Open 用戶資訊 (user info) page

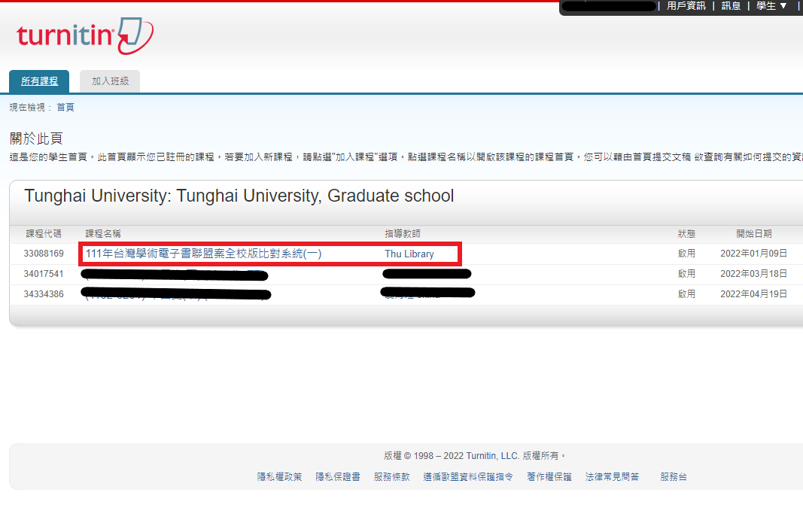point(686,6)
